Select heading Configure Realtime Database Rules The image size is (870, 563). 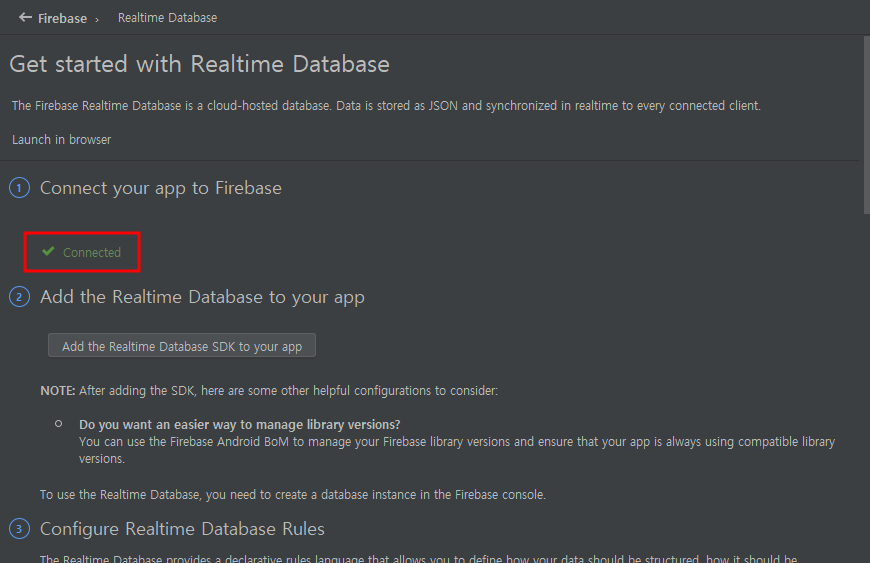(x=182, y=529)
